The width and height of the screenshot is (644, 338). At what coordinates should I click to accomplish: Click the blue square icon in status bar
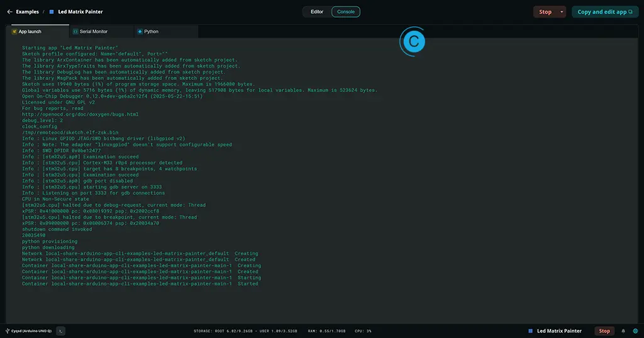(x=530, y=331)
